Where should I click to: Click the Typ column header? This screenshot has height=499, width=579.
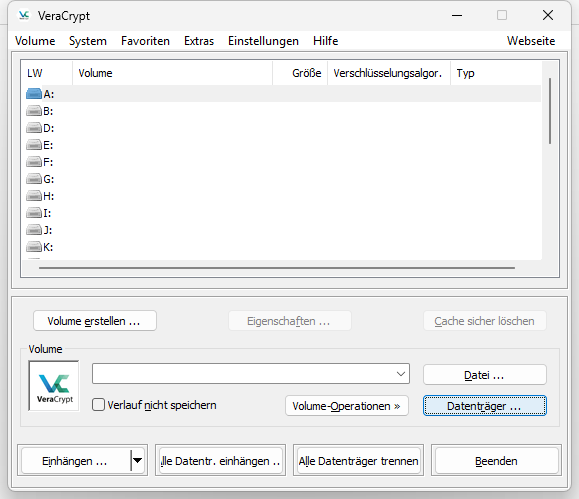496,73
